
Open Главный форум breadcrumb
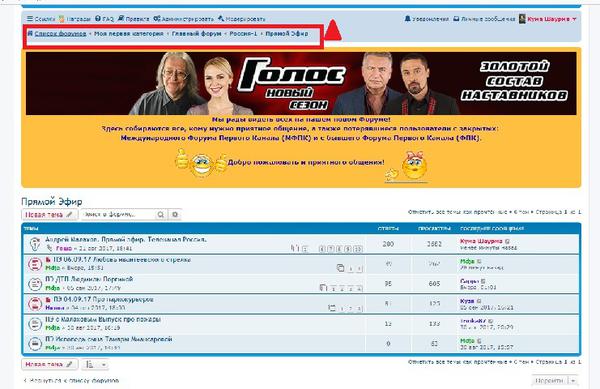tap(196, 34)
